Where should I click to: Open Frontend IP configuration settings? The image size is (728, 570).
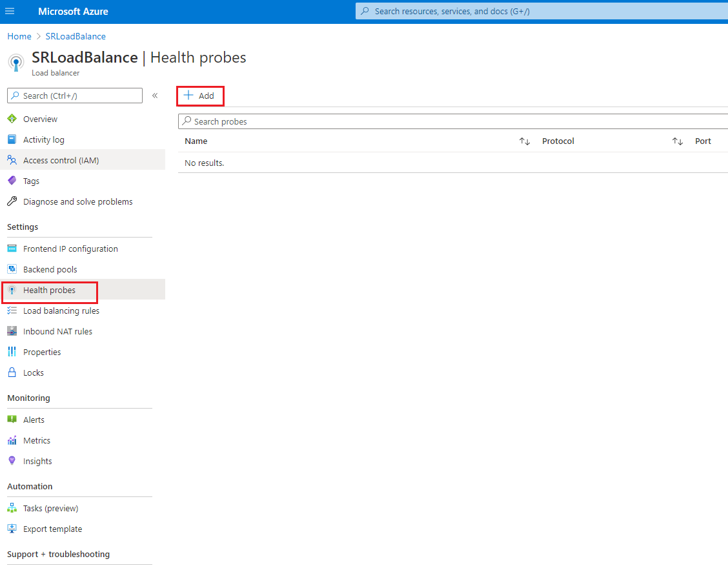pos(71,249)
